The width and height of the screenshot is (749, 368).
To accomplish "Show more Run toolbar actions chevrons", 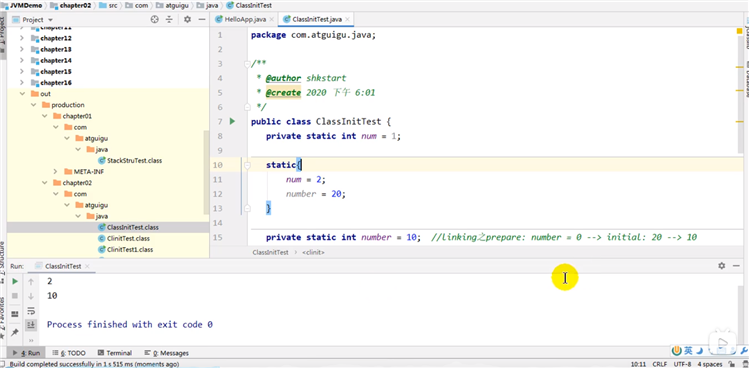I will click(31, 341).
